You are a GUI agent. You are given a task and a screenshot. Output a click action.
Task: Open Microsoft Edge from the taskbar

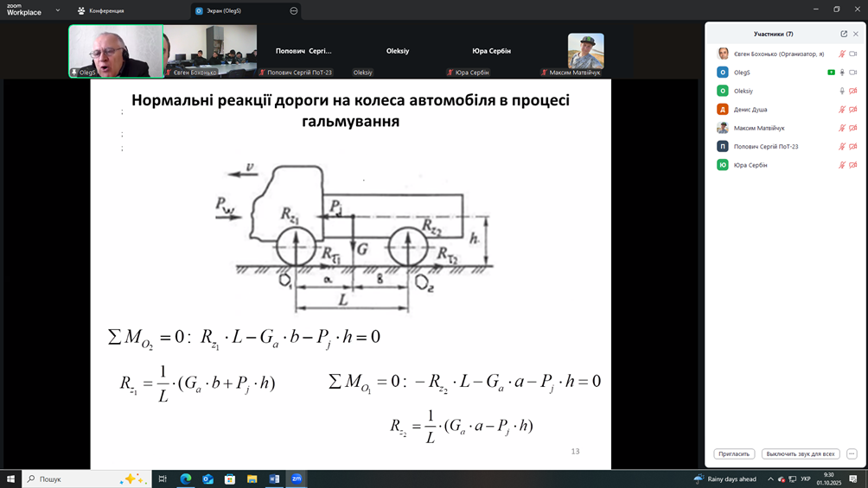185,478
